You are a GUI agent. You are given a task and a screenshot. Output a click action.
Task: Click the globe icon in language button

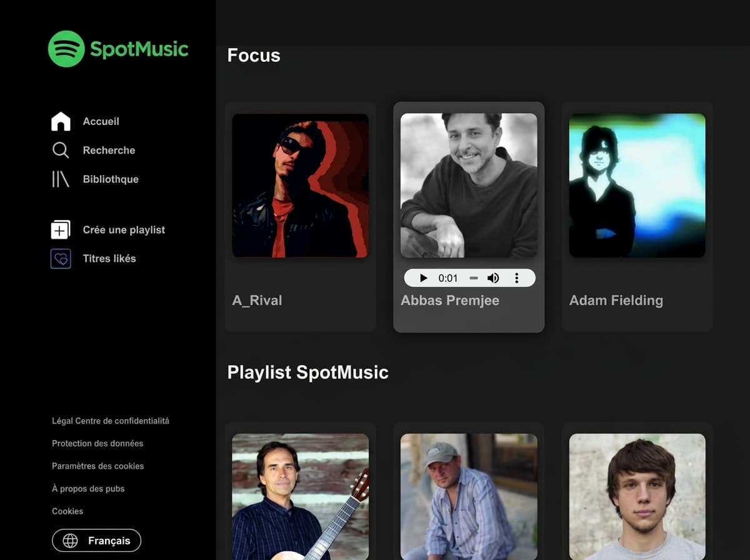coord(71,541)
